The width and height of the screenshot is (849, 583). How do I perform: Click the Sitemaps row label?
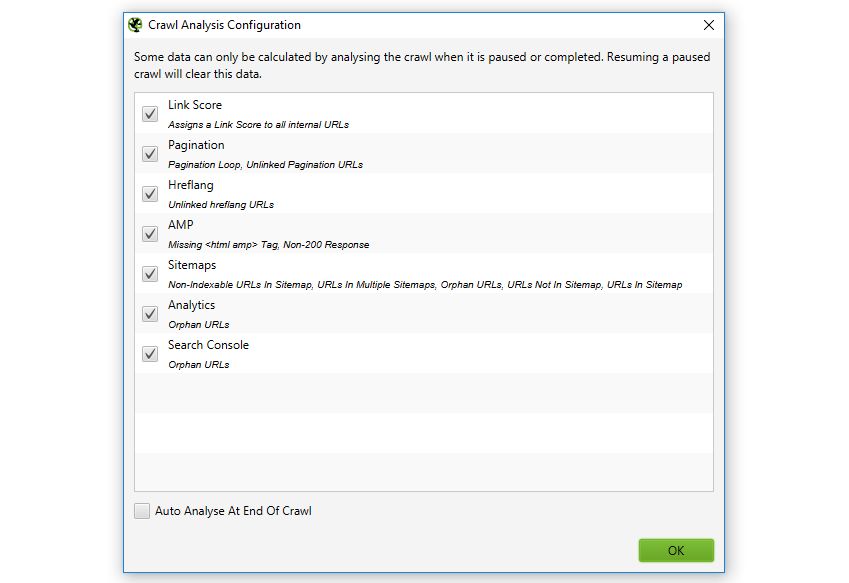191,265
